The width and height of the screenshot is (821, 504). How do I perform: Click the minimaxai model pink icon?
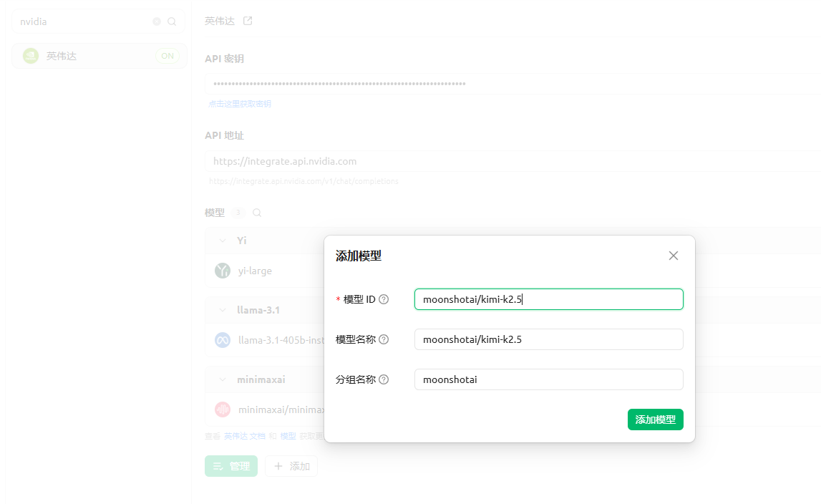pos(223,409)
